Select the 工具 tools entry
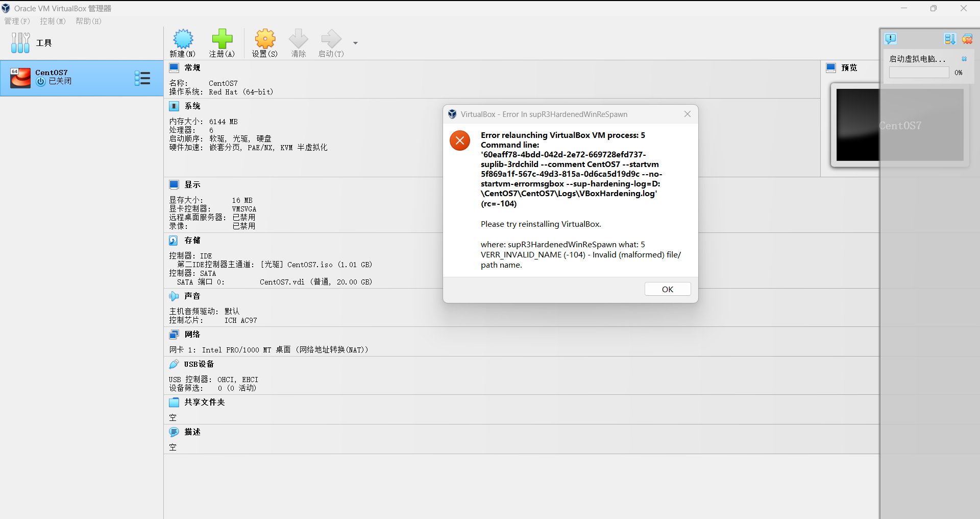 point(82,43)
